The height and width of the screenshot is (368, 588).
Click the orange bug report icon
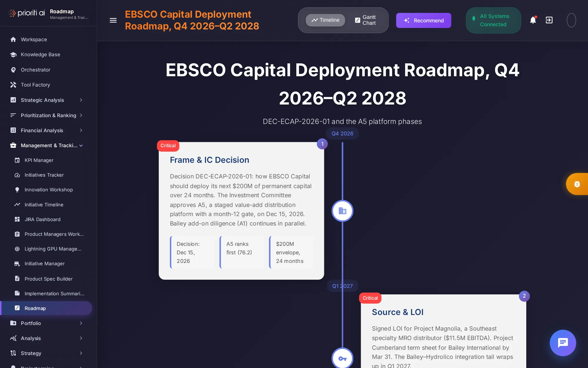click(577, 184)
